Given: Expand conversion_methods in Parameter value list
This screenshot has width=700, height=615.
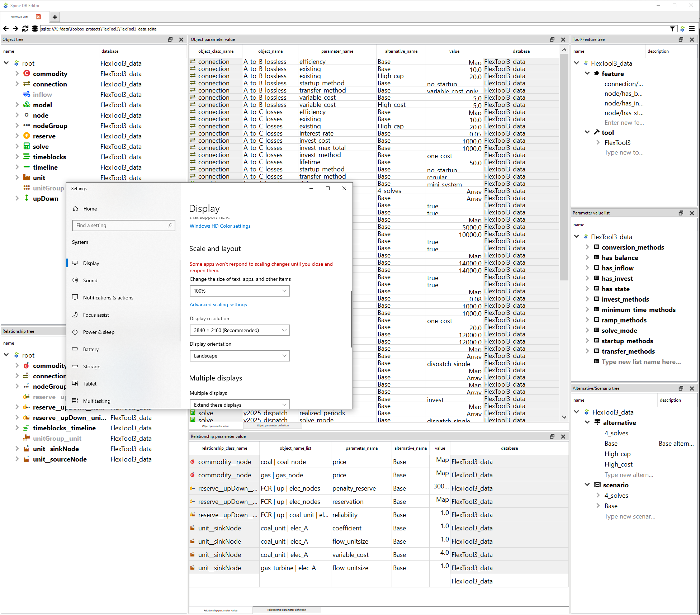Looking at the screenshot, I should coord(587,247).
